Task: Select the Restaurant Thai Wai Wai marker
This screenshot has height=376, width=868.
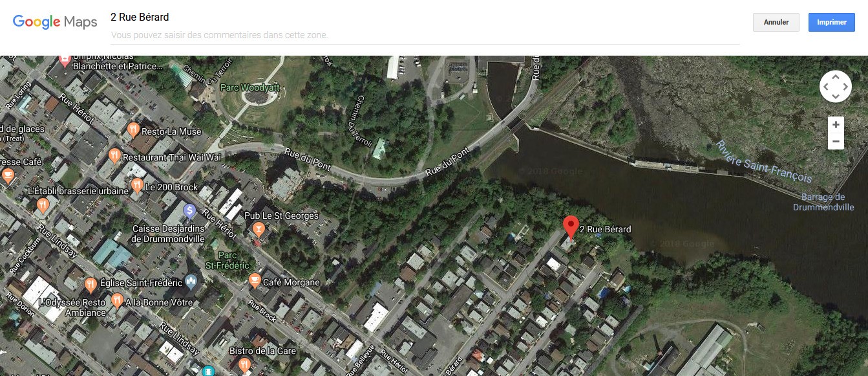Action: tap(115, 155)
